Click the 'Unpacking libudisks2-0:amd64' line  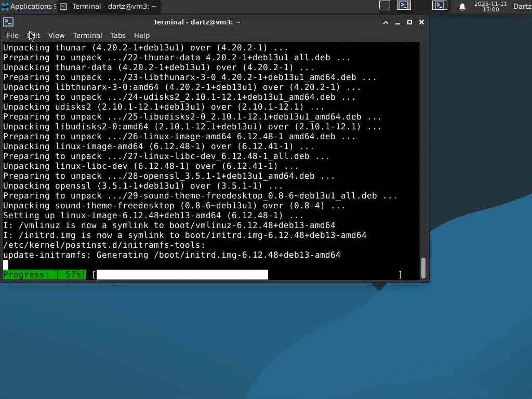(x=192, y=126)
